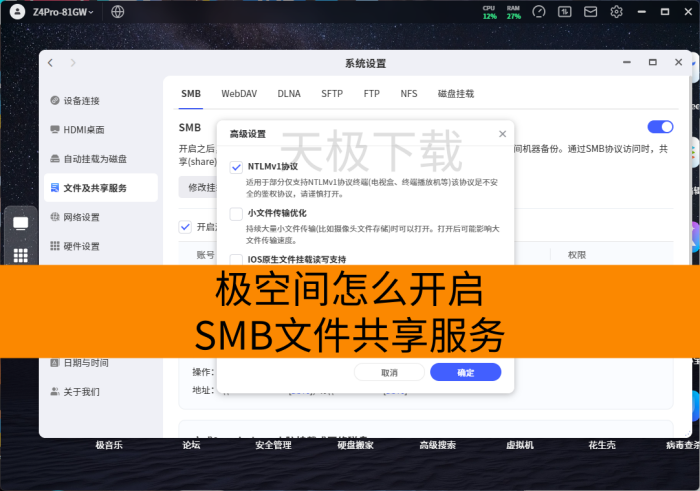Switch to the FTP tab
The height and width of the screenshot is (491, 700).
pos(371,94)
